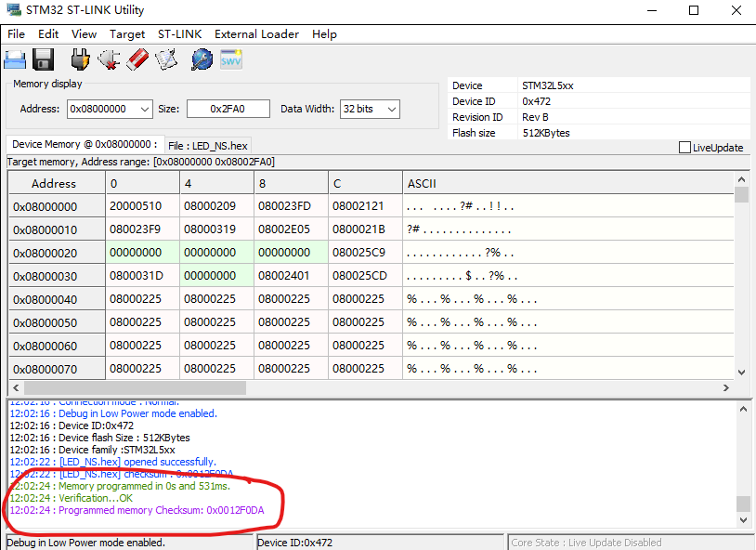Select memory cell 08002121
756x550 pixels.
pos(365,206)
